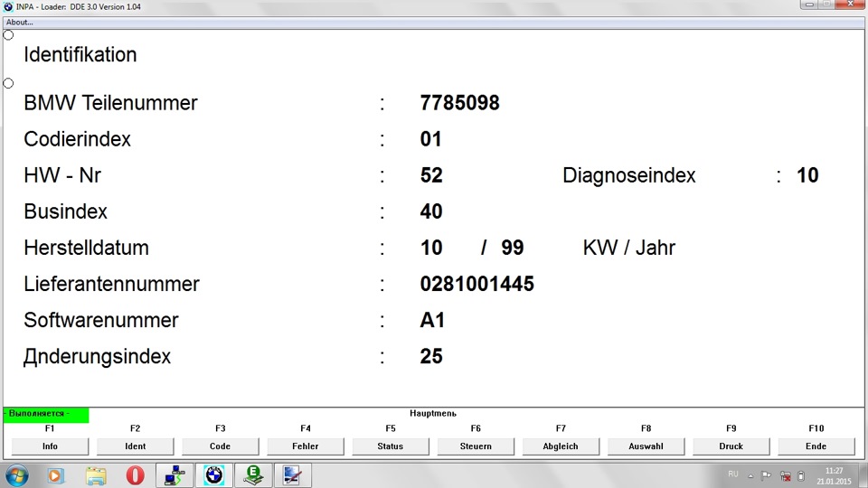Viewport: 868px width, 488px height.
Task: Open the green E book taskbar app
Action: coord(253,475)
